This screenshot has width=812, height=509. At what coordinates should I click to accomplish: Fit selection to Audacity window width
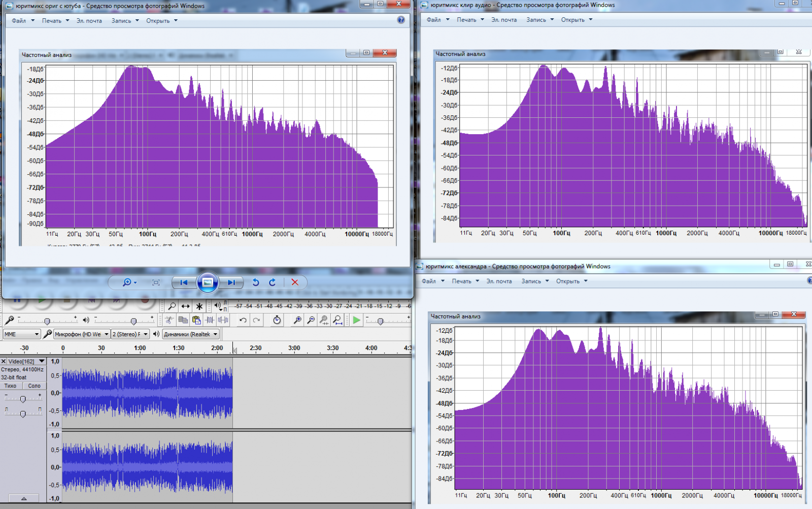pos(324,320)
